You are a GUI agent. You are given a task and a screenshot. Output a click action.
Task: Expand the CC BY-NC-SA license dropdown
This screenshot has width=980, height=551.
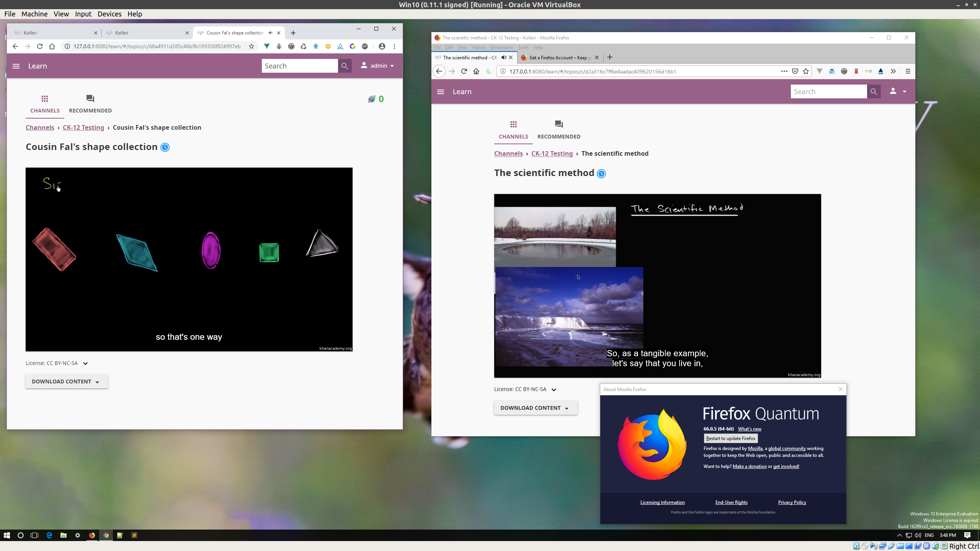click(x=85, y=363)
